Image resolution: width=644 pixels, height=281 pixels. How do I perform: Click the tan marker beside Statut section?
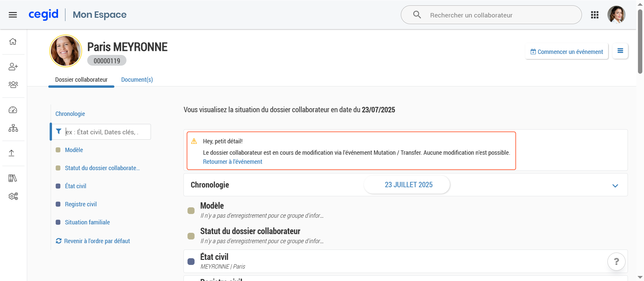[191, 236]
